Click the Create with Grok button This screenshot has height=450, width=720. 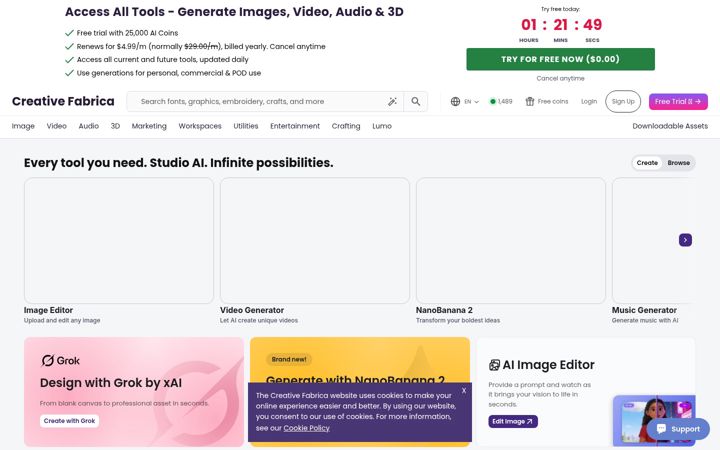[69, 421]
